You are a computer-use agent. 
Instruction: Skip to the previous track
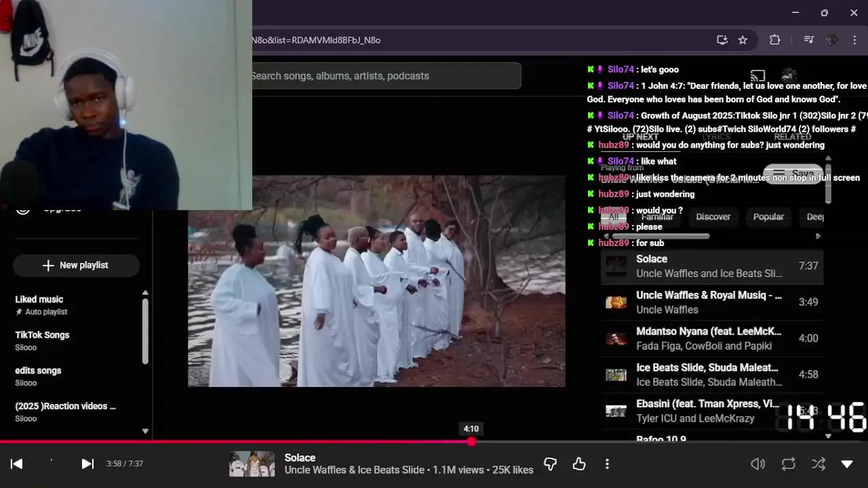tap(17, 464)
